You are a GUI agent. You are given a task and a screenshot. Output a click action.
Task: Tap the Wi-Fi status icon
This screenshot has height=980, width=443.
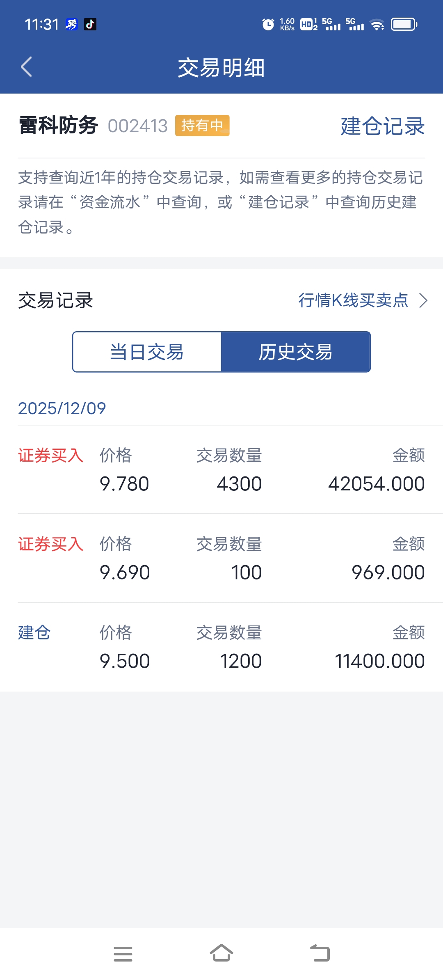point(377,25)
